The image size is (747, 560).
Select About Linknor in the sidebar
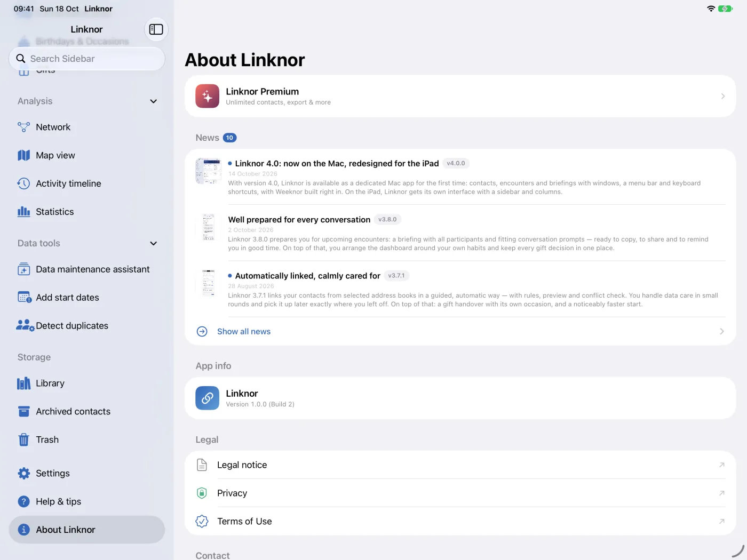(87, 530)
